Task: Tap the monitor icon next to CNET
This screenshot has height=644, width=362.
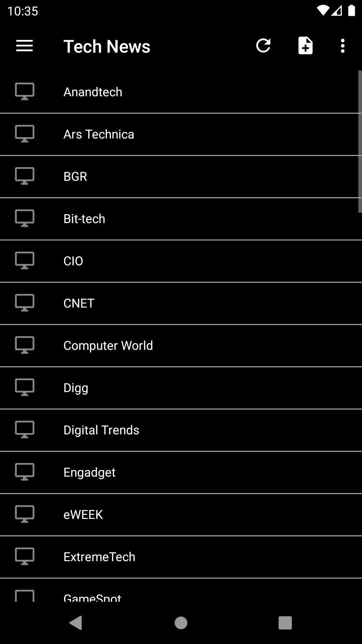Action: [x=25, y=303]
